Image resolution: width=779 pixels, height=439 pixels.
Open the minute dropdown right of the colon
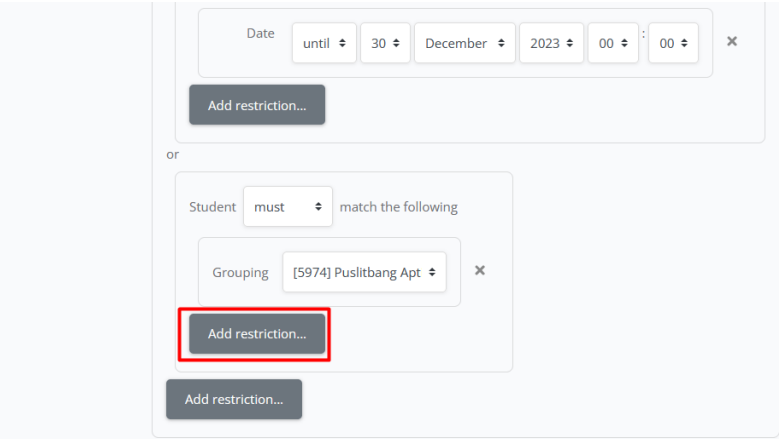(x=673, y=44)
